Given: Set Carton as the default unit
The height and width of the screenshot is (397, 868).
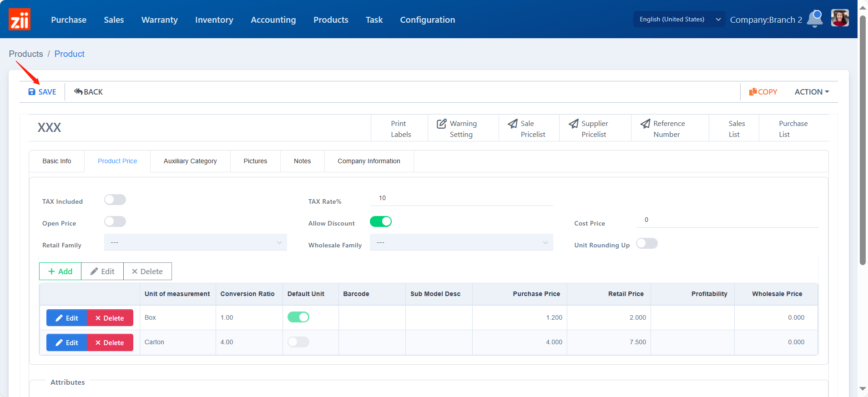Looking at the screenshot, I should [x=298, y=342].
